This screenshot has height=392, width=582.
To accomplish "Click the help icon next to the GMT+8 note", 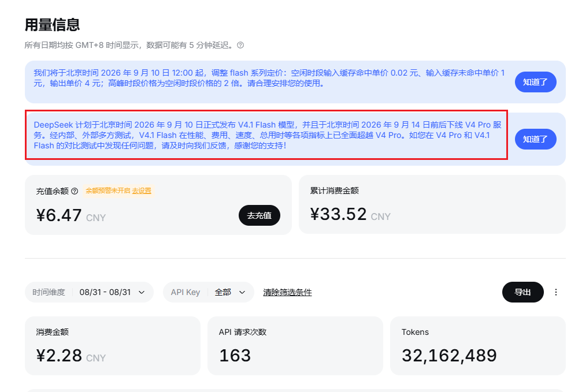I will pos(240,45).
